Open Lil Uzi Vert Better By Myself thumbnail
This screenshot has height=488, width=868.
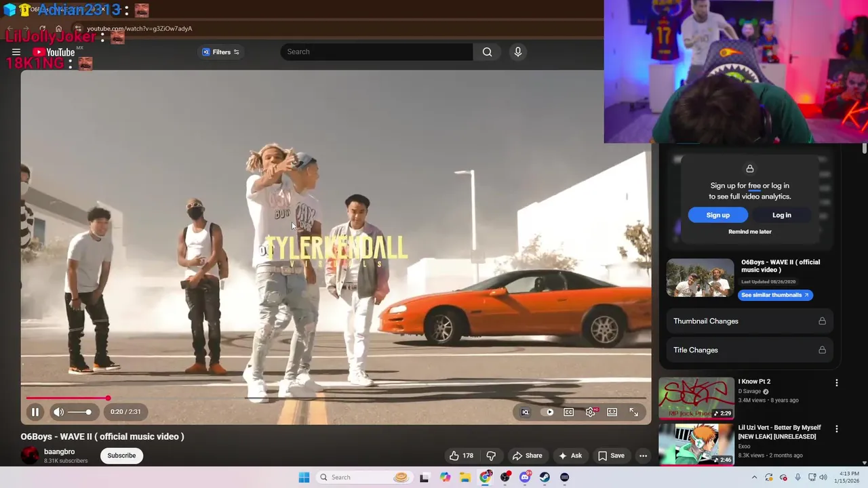(x=696, y=444)
